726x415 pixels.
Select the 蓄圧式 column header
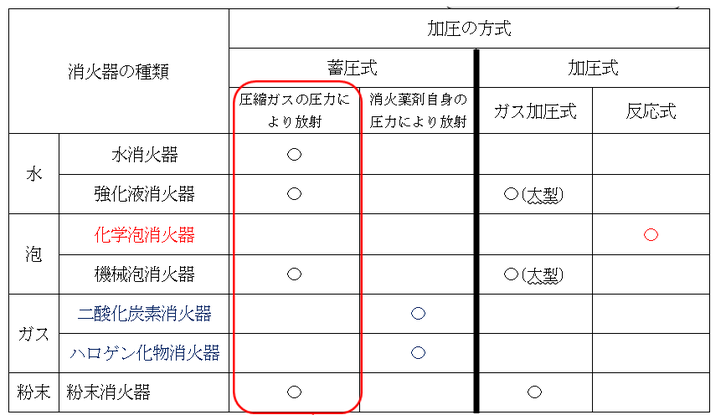pyautogui.click(x=352, y=68)
